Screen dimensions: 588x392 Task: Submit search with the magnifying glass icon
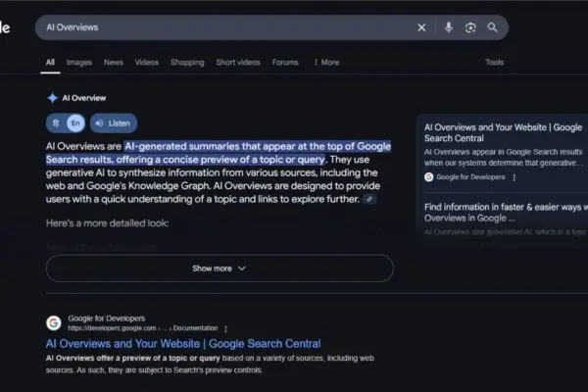[492, 27]
